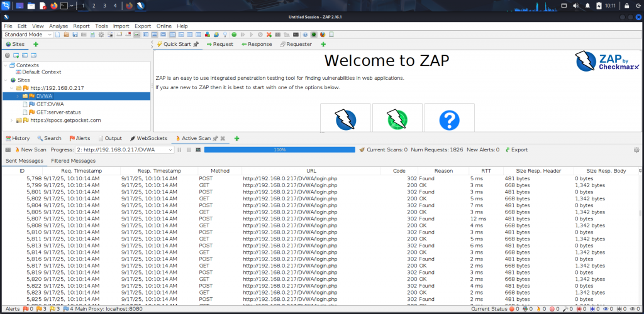This screenshot has width=644, height=314.
Task: Switch to the Request tab
Action: tap(219, 44)
